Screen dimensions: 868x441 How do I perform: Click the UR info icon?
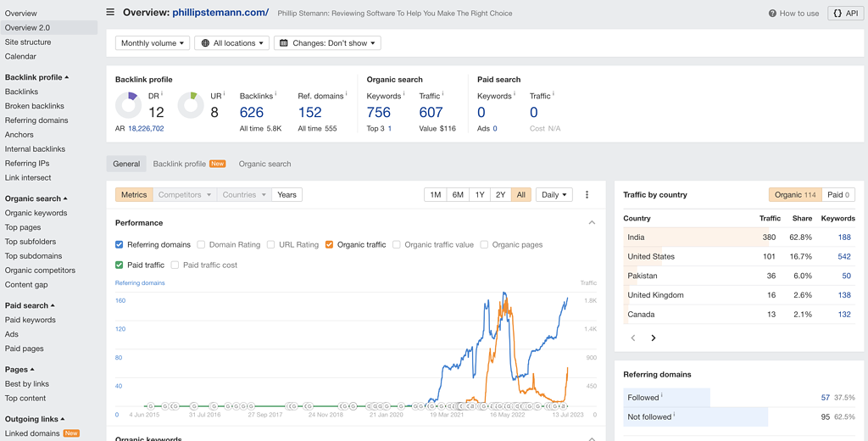point(224,93)
